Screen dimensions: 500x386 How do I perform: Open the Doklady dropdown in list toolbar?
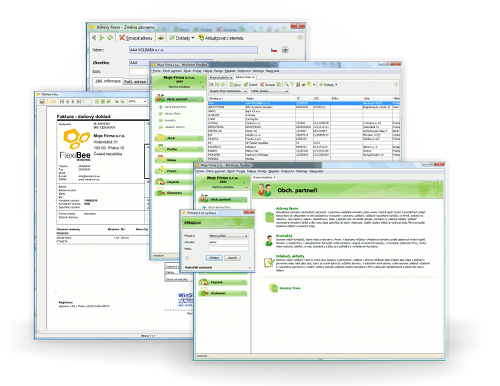(x=329, y=85)
